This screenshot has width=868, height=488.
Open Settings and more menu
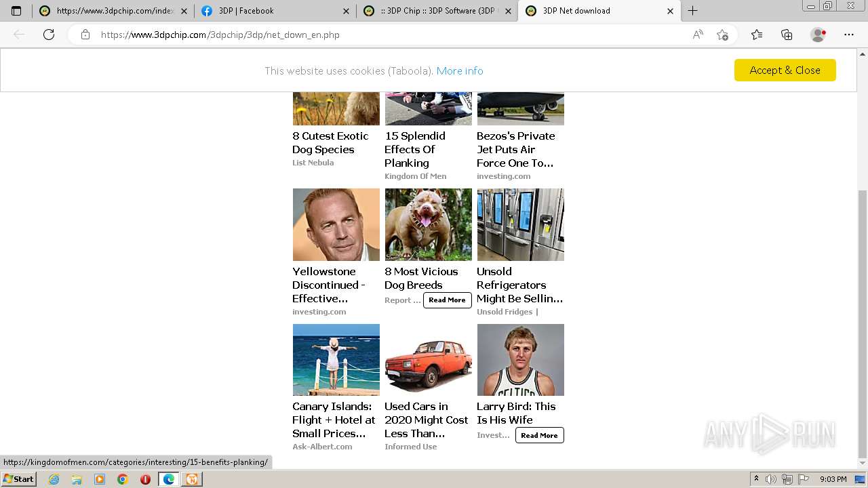849,35
